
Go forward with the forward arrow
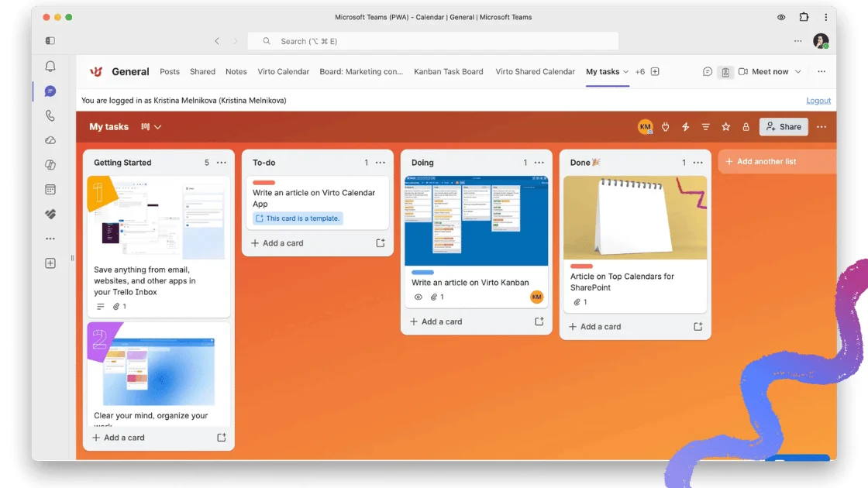coord(236,41)
